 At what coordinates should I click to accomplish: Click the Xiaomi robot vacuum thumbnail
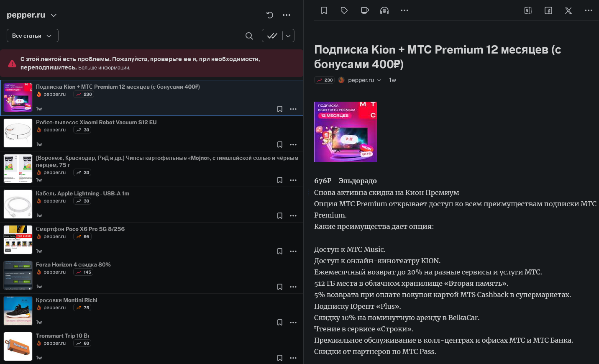tap(18, 133)
